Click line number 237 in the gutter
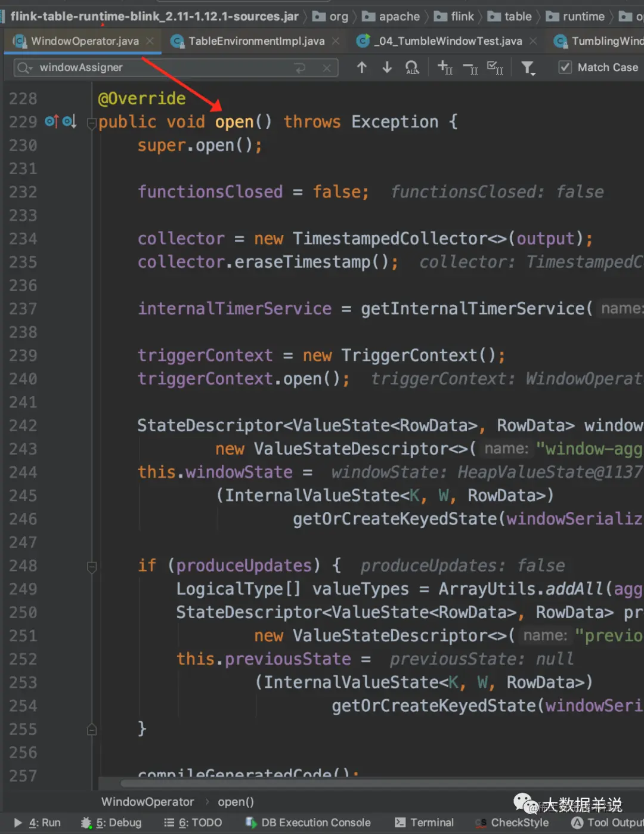The width and height of the screenshot is (644, 834). point(23,309)
